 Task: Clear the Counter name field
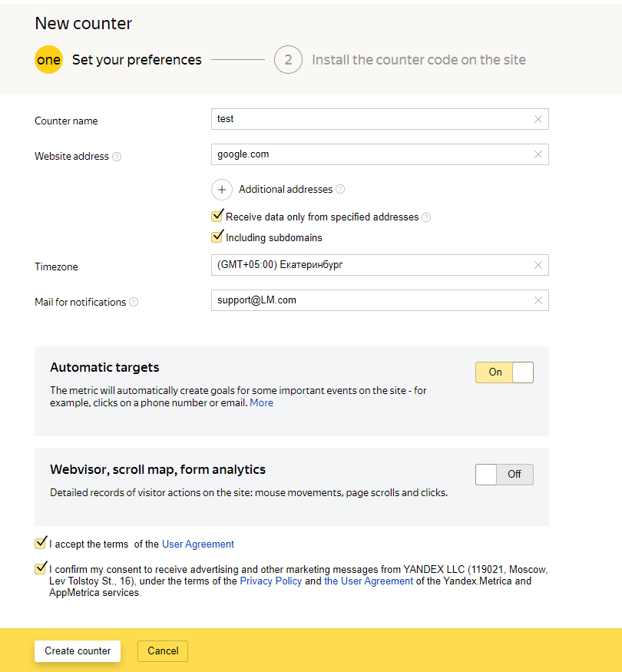pos(538,119)
